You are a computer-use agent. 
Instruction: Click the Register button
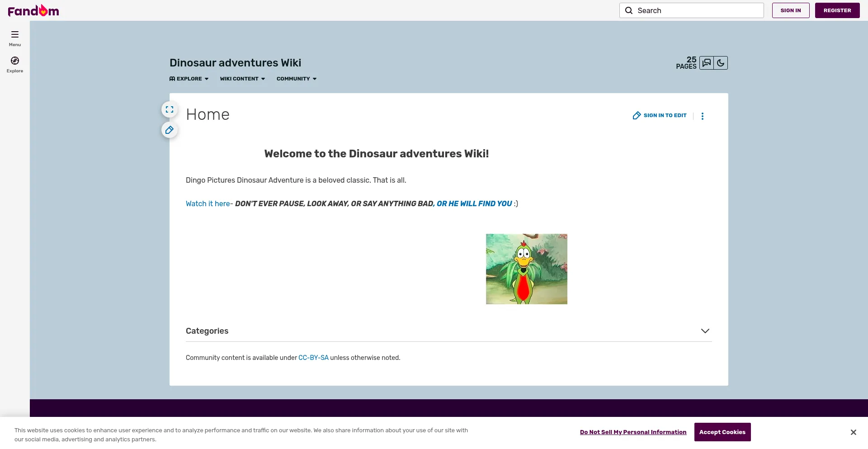coord(837,10)
